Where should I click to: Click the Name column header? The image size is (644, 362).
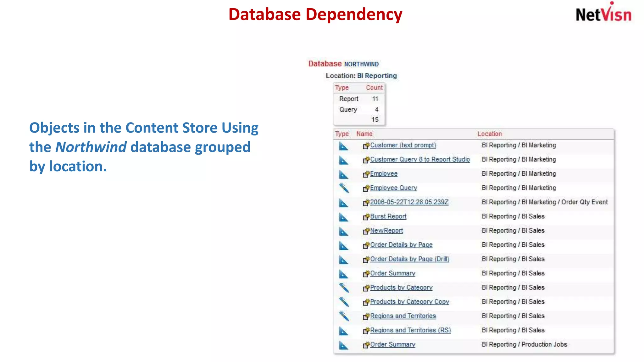pos(364,134)
